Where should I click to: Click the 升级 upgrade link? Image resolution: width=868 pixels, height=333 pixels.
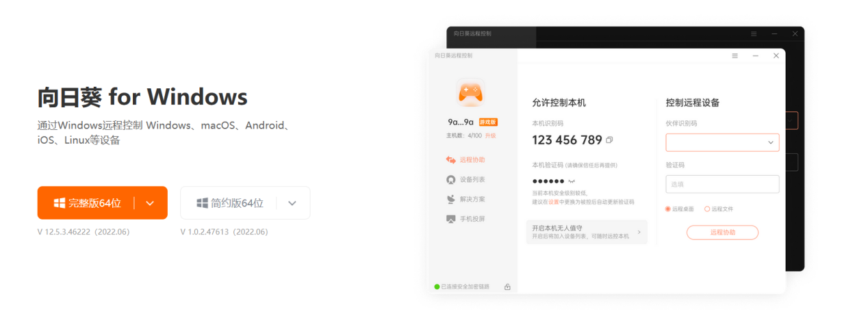[490, 135]
